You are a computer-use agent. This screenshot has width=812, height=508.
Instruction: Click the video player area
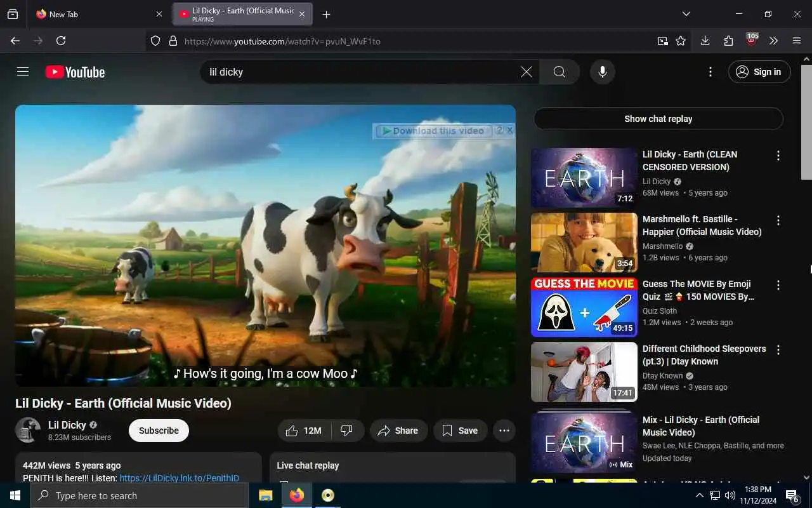coord(265,246)
